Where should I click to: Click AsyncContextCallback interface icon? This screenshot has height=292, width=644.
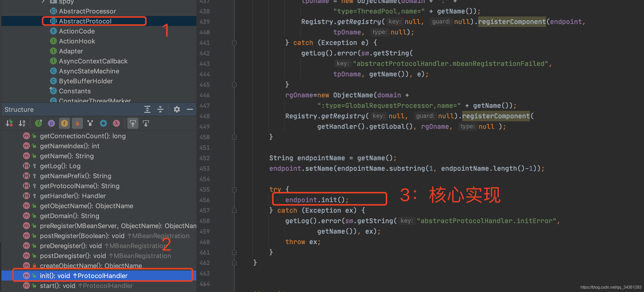pos(53,61)
